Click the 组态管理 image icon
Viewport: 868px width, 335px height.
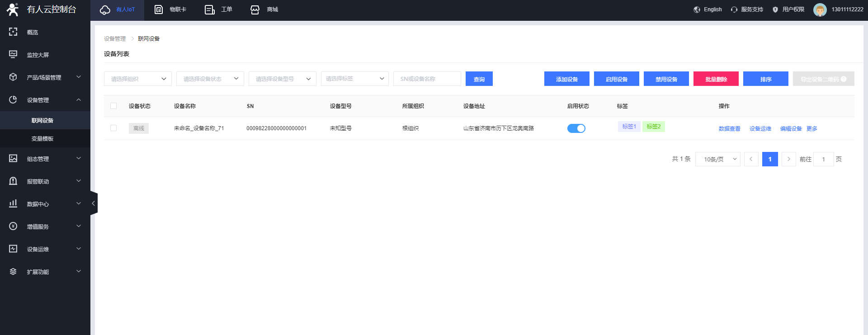pos(13,158)
